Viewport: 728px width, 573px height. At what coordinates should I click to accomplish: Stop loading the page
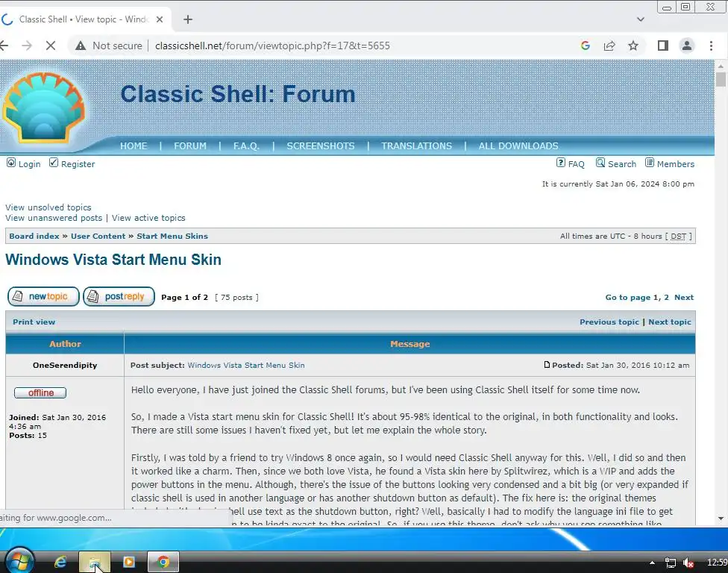(51, 46)
